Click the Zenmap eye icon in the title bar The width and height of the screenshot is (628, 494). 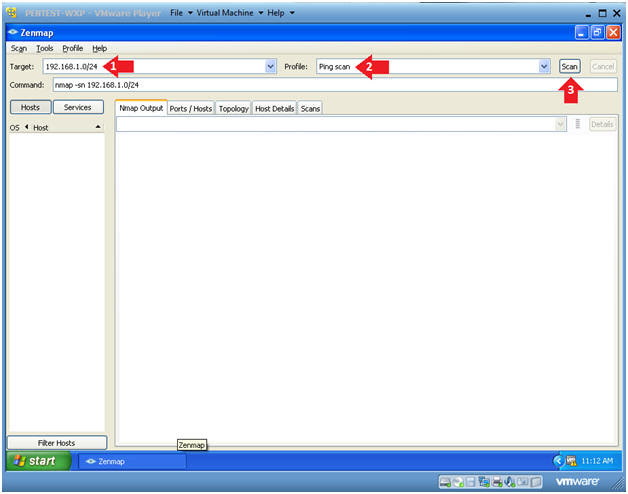click(13, 32)
